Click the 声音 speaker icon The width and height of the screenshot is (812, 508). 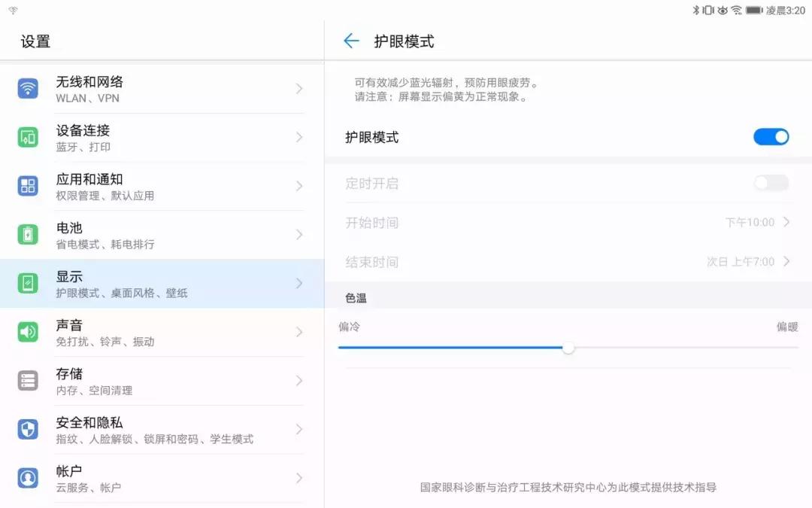tap(28, 332)
